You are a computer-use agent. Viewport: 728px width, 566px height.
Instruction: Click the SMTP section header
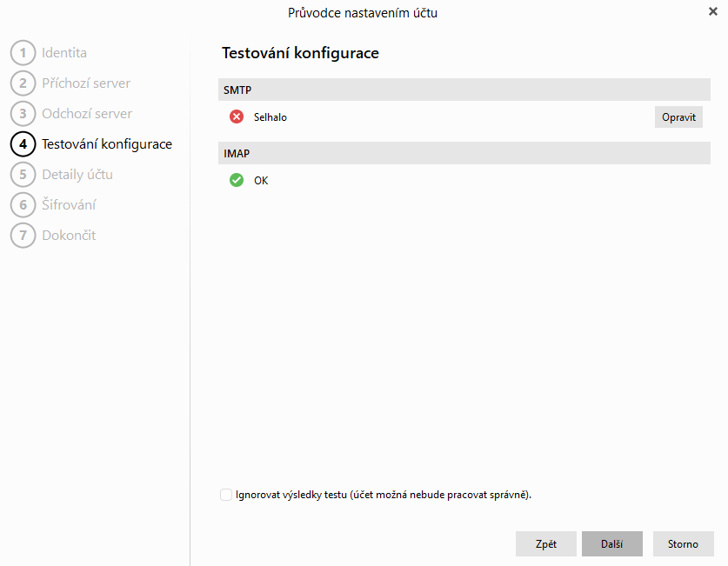point(465,90)
